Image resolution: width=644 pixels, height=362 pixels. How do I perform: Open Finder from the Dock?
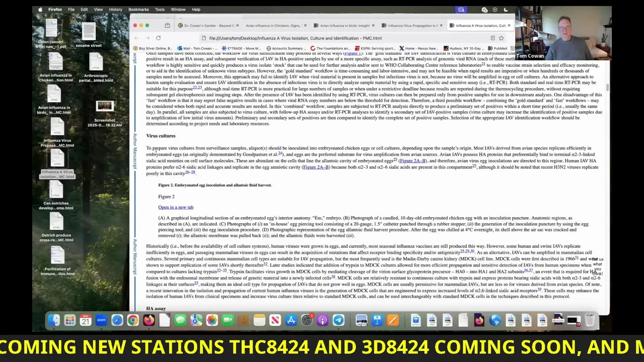coord(54,320)
